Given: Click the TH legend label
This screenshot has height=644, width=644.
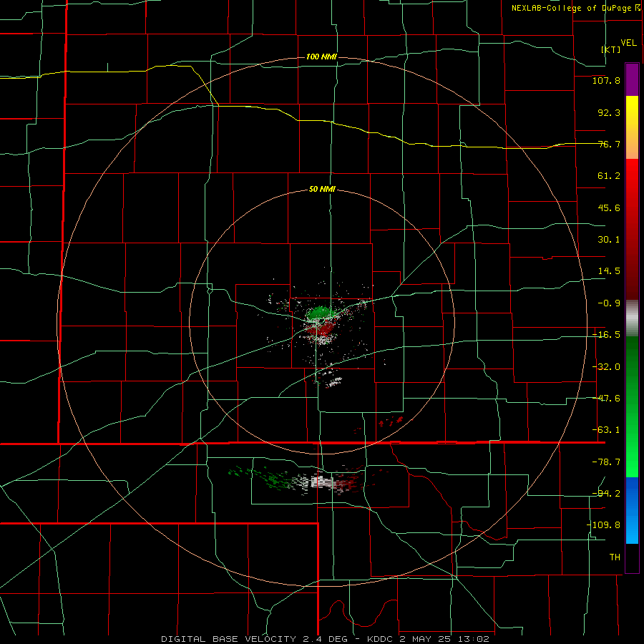Looking at the screenshot, I should [x=615, y=557].
